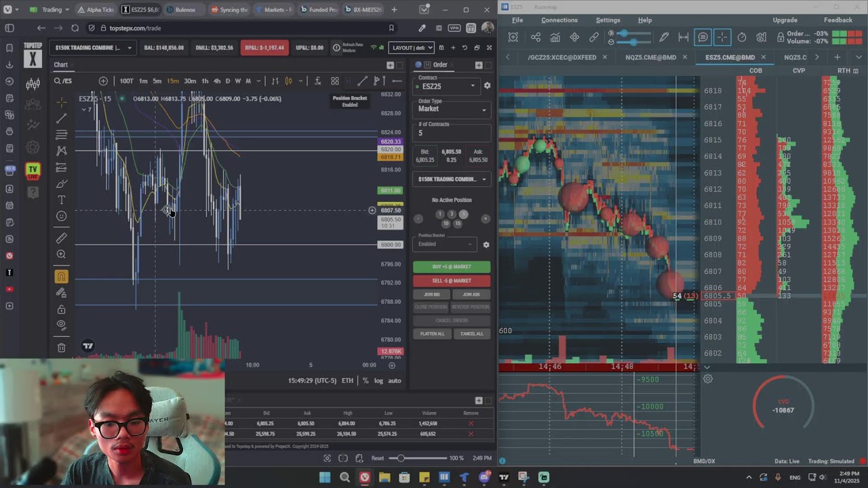Screen dimensions: 868x488
Task: Select the crosshair cursor tool in chart
Action: point(62,102)
